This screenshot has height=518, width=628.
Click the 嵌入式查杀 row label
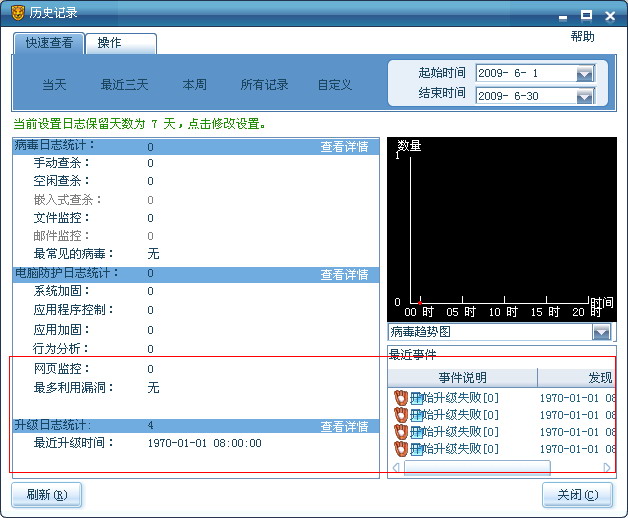(67, 200)
